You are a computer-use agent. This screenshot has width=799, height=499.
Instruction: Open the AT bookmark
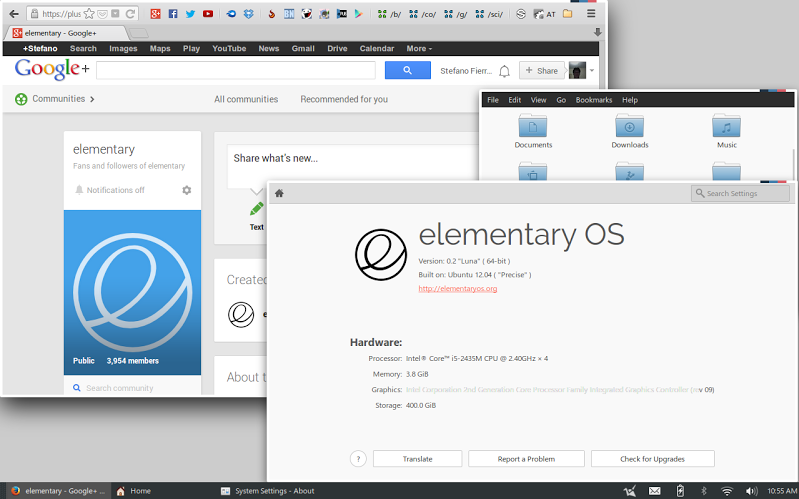click(x=544, y=14)
